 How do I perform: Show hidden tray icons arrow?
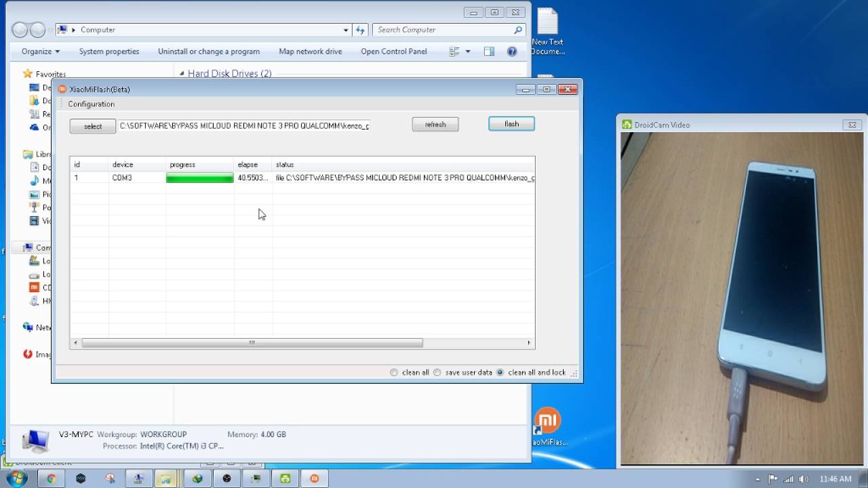758,479
